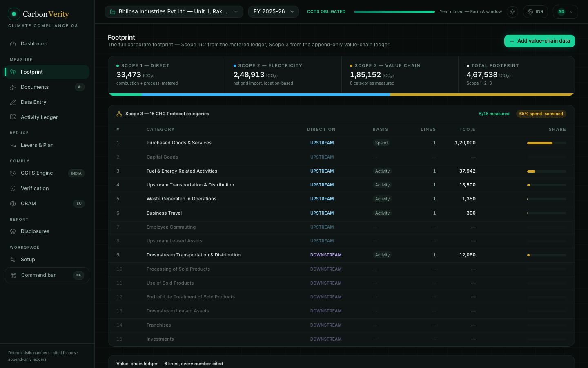Click the Documents sparkle icon
Screen dimensions: 588x368
pos(13,87)
